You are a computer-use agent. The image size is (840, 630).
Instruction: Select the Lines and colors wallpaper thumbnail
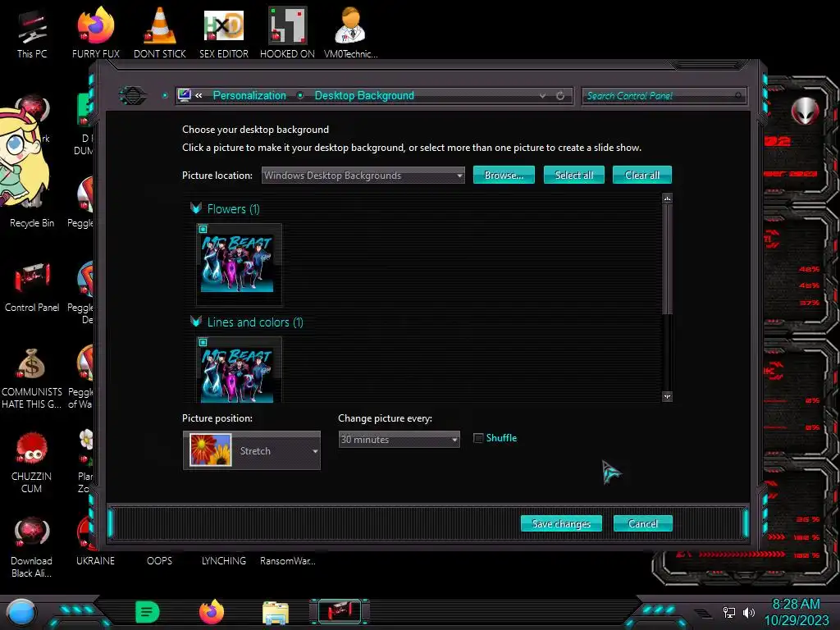pyautogui.click(x=239, y=370)
